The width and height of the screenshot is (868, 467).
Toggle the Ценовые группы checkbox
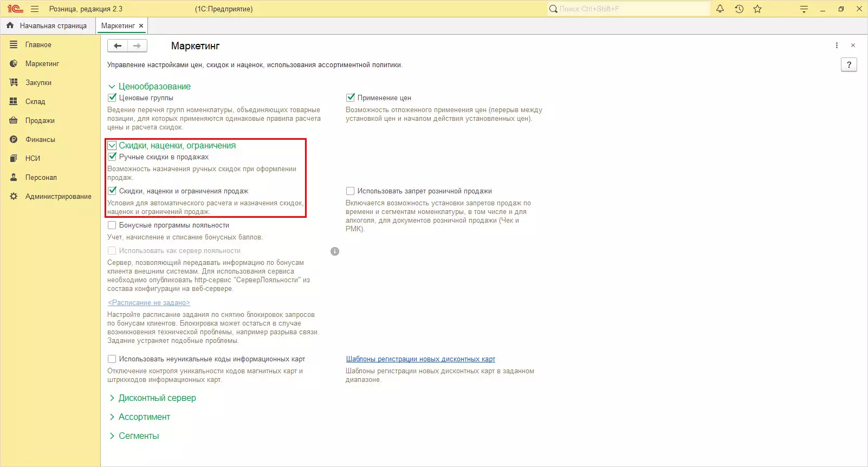pyautogui.click(x=112, y=98)
